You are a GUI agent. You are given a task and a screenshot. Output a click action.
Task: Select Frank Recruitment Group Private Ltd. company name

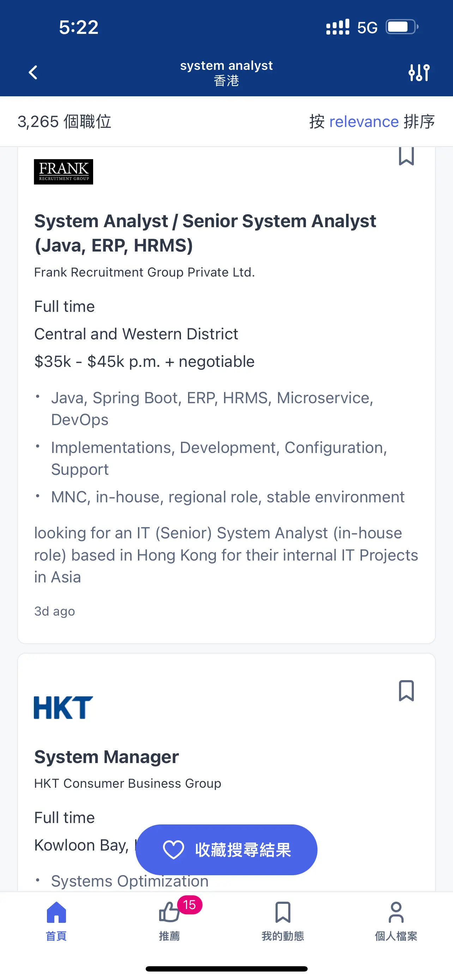[145, 272]
